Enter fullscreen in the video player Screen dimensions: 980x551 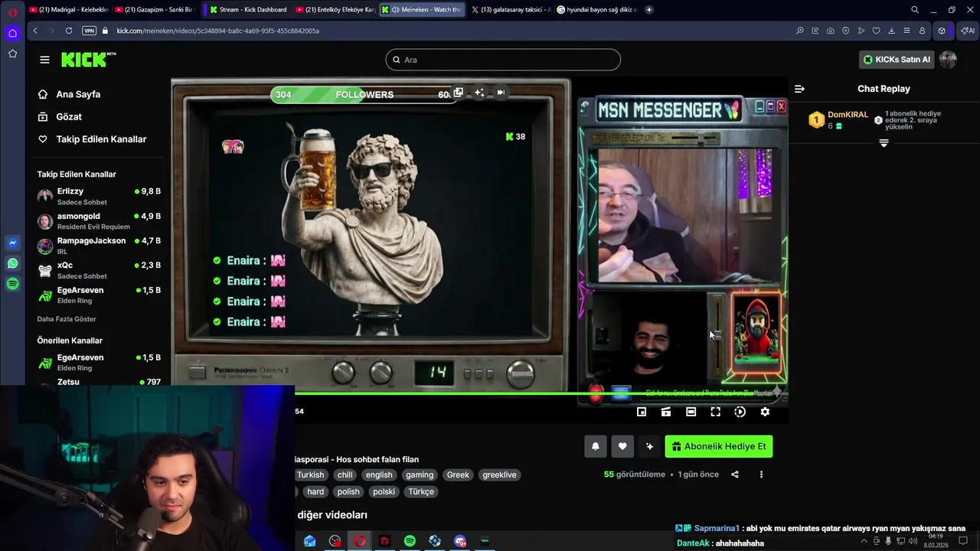click(715, 412)
